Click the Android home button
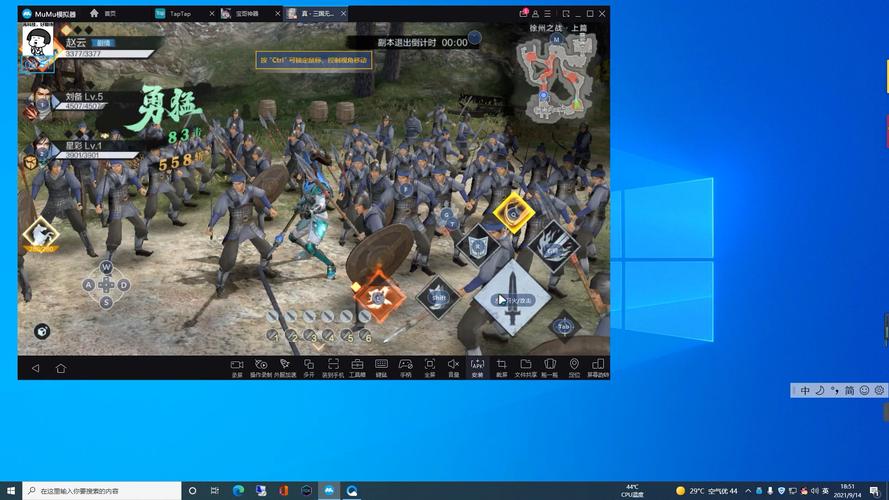Screen dimensions: 889x500 pyautogui.click(x=61, y=368)
